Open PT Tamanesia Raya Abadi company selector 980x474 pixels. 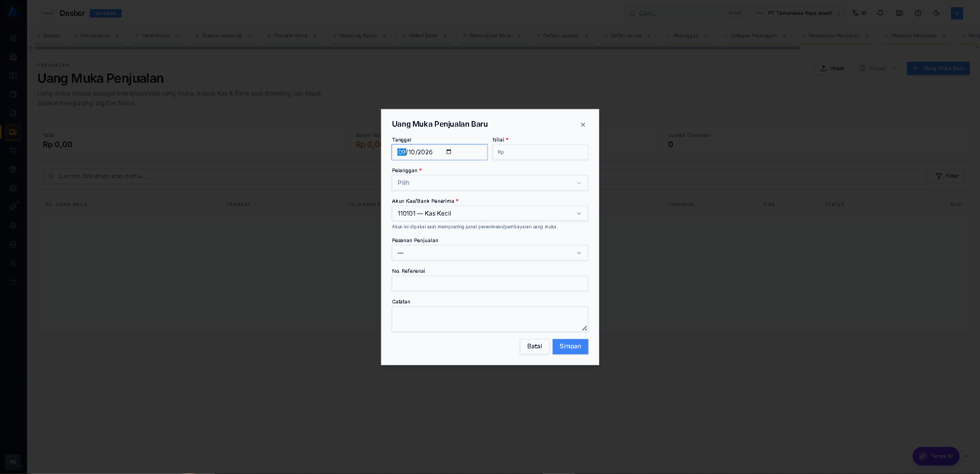pos(798,13)
